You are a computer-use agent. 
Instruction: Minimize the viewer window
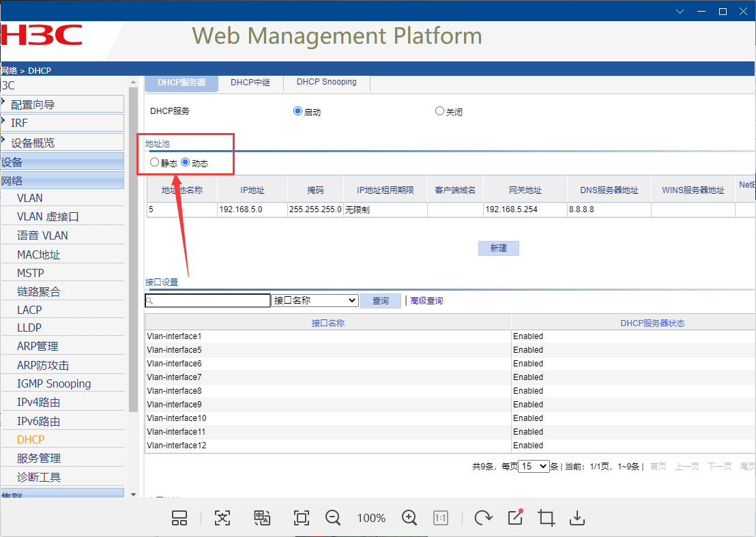[x=701, y=12]
